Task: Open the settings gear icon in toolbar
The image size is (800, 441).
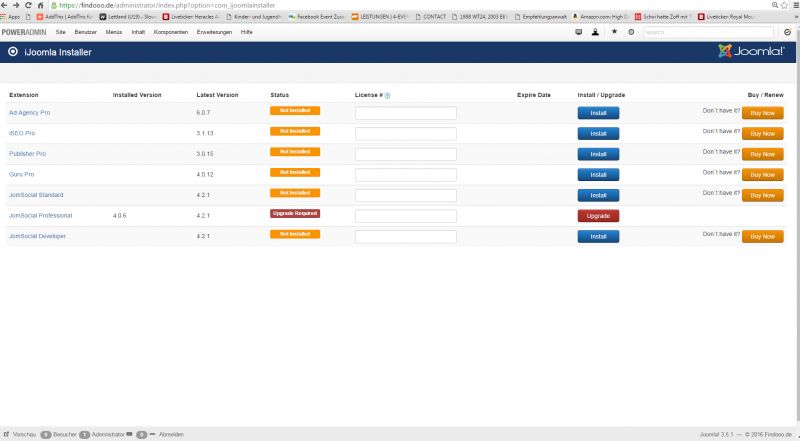Action: 631,32
